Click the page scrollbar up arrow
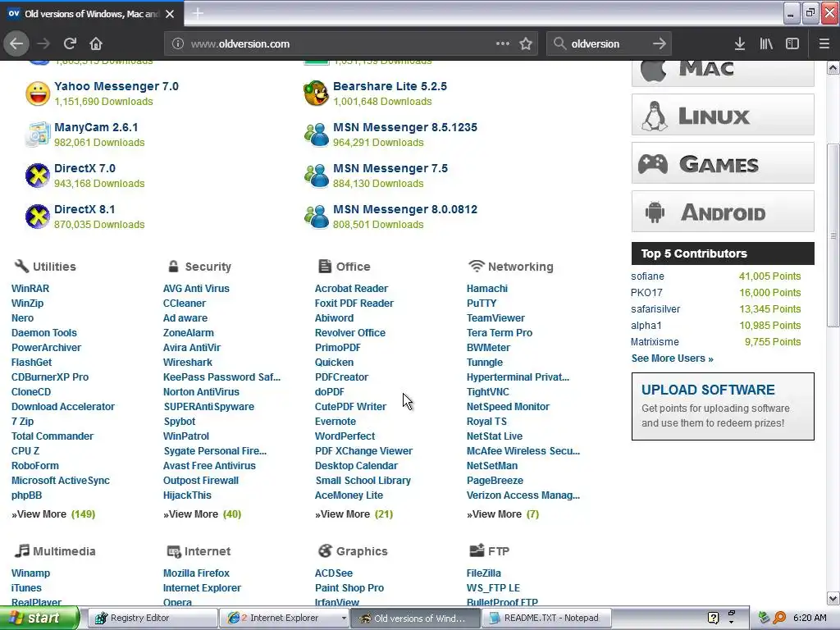This screenshot has height=630, width=840. (833, 67)
